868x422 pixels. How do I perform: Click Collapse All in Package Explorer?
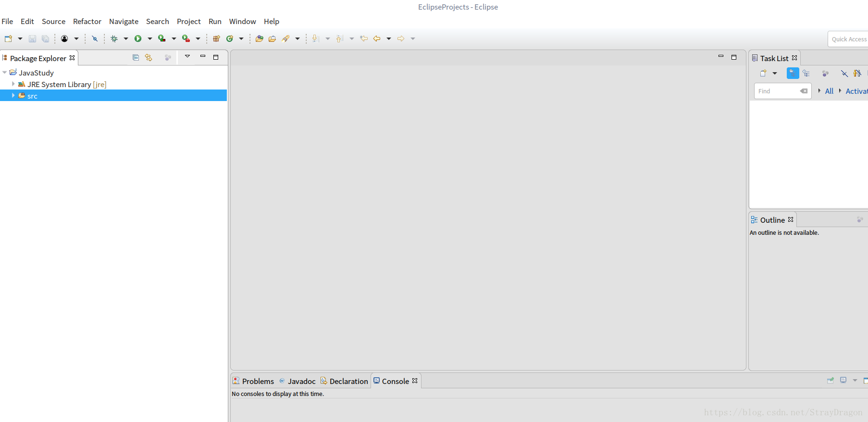pos(136,58)
